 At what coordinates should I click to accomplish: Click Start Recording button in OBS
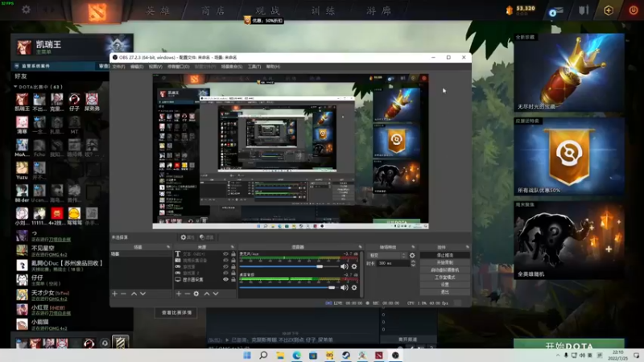coord(445,263)
